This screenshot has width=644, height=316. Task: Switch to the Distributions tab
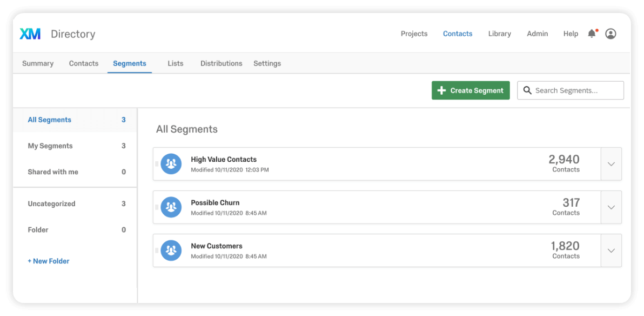[x=222, y=63]
